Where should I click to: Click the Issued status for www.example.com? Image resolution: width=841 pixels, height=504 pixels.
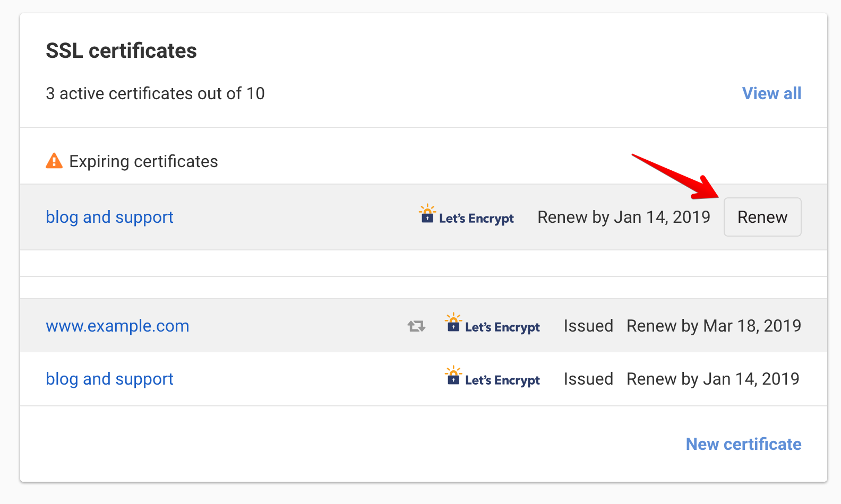tap(588, 326)
